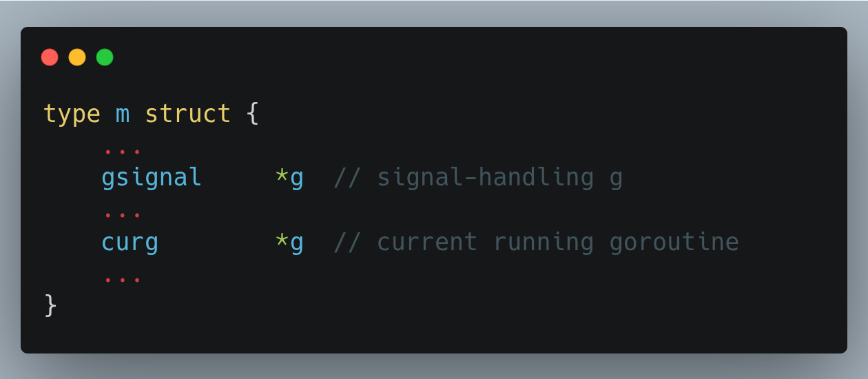This screenshot has height=379, width=868.
Task: Select the curg field name
Action: tap(130, 242)
